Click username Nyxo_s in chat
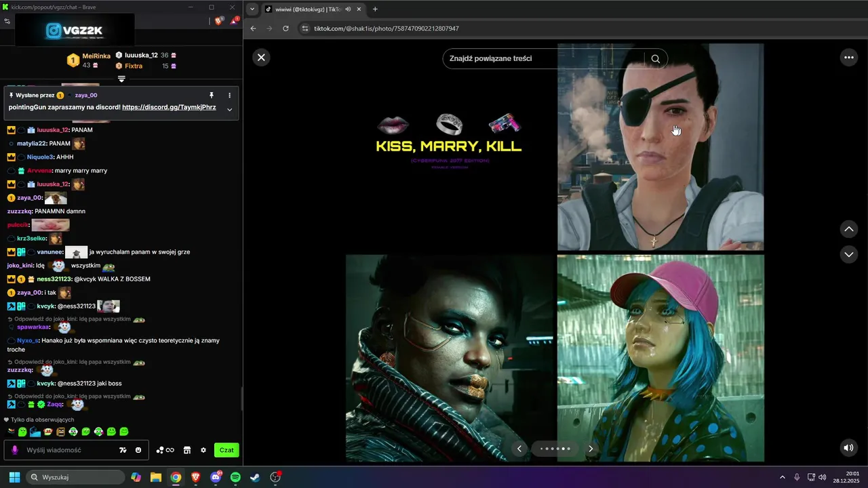868x488 pixels. pyautogui.click(x=28, y=341)
